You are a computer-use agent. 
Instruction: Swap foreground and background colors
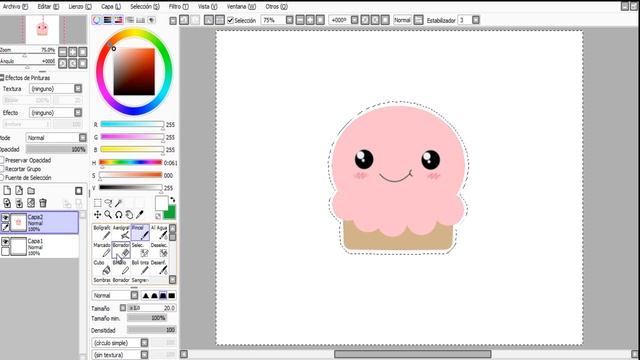coord(173,200)
